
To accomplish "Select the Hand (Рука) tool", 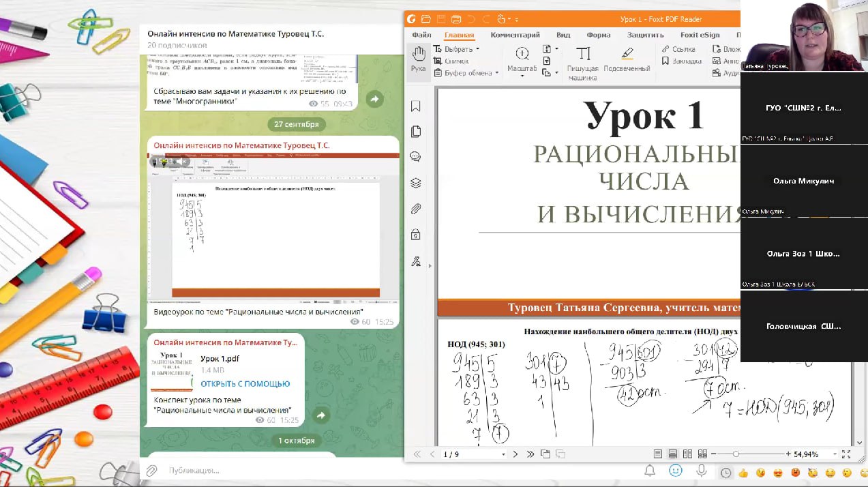I will coord(418,59).
